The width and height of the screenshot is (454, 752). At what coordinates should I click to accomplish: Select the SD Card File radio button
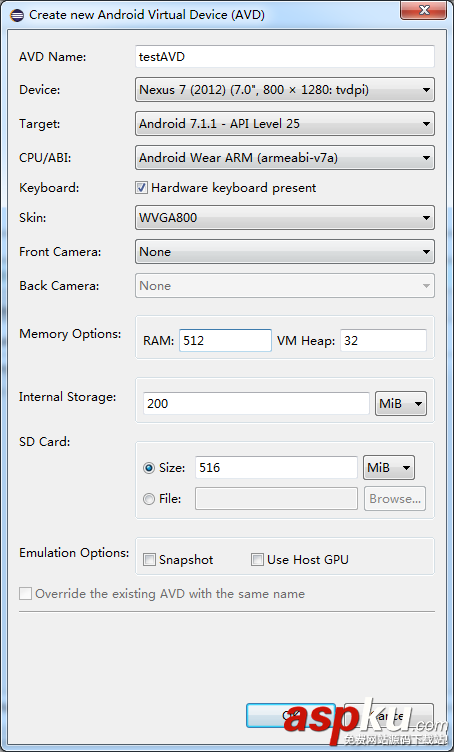tap(149, 499)
